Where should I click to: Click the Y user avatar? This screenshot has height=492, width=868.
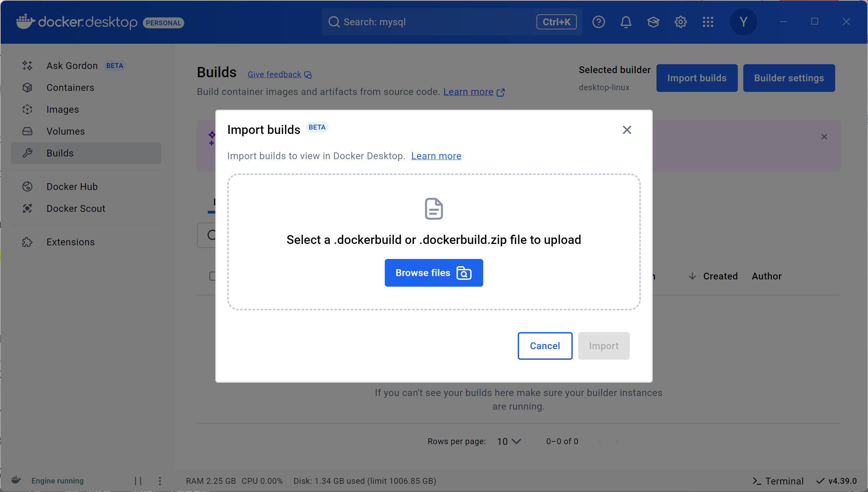pos(743,22)
